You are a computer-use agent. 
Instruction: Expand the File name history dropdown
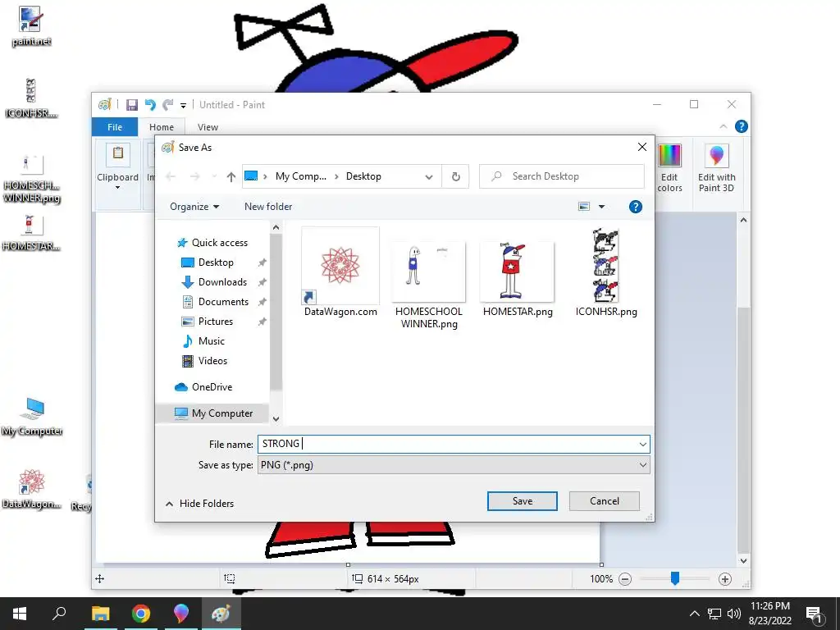tap(642, 444)
